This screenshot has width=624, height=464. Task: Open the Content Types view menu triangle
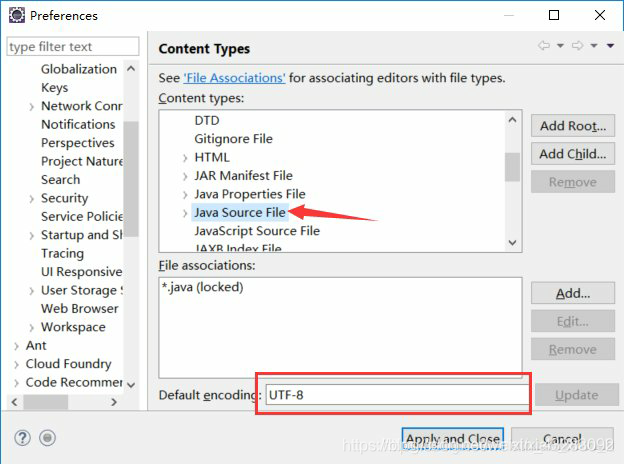(610, 46)
